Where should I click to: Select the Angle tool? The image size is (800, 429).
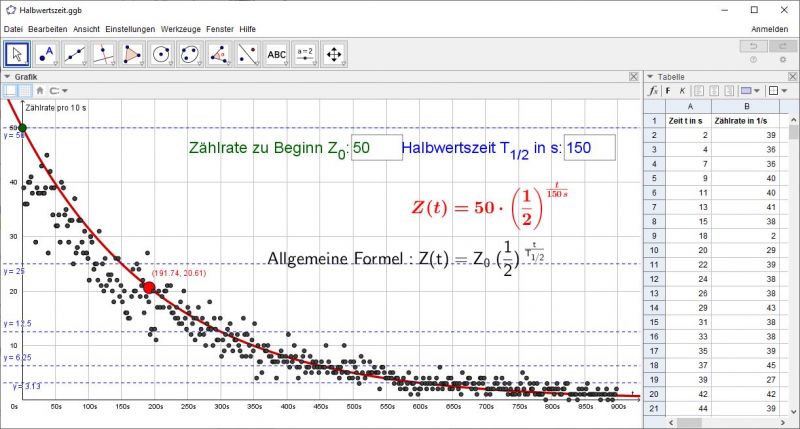pyautogui.click(x=218, y=54)
